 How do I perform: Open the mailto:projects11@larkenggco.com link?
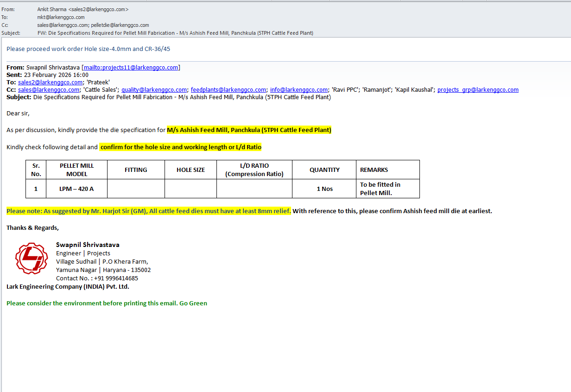coord(131,68)
